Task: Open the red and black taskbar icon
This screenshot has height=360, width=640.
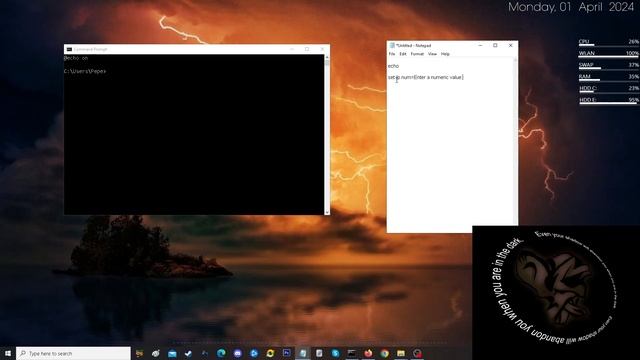Action: click(x=417, y=353)
